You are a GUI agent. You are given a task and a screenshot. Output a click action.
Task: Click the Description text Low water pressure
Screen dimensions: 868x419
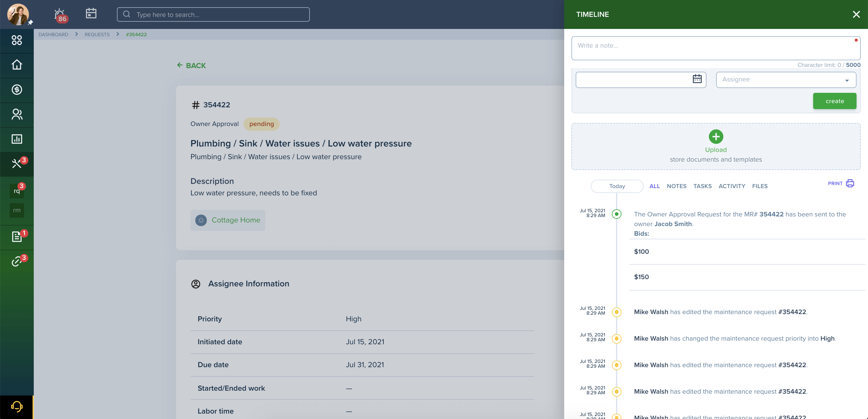253,193
